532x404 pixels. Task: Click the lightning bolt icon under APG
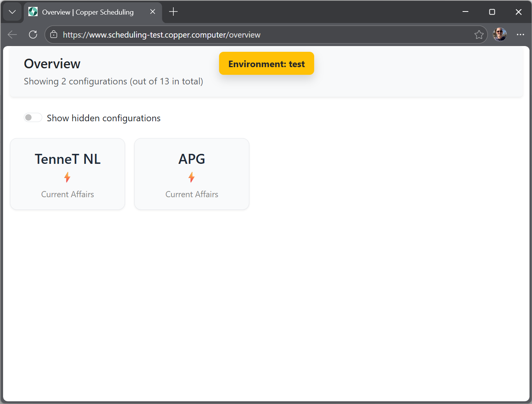(x=191, y=177)
